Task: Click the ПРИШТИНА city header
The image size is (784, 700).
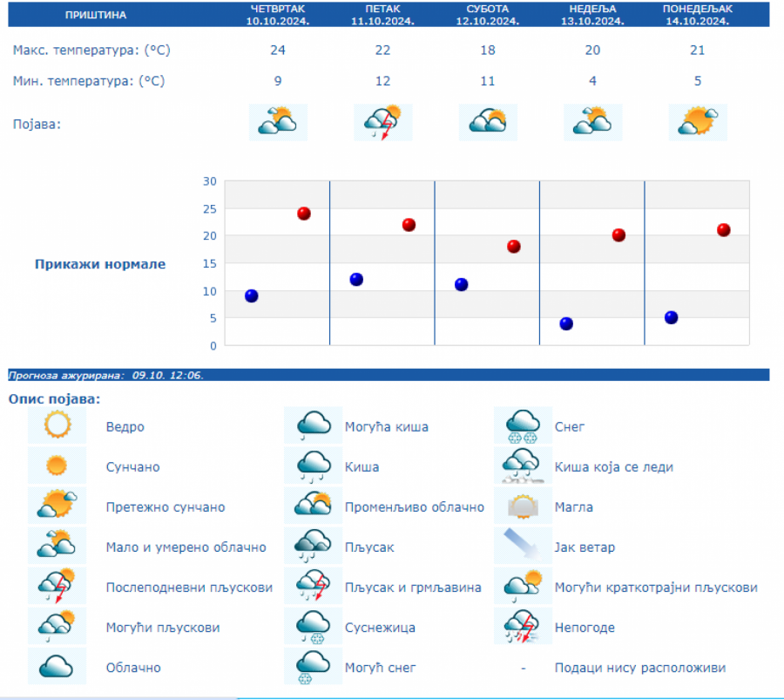Action: pos(96,15)
